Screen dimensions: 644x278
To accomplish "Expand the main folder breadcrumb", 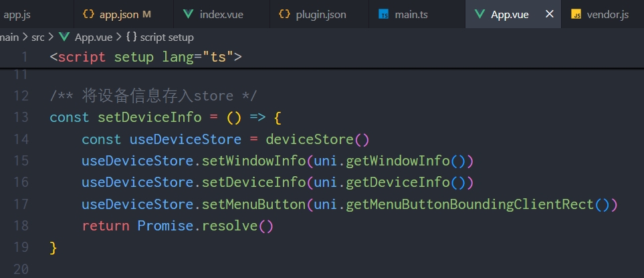I will click(9, 38).
